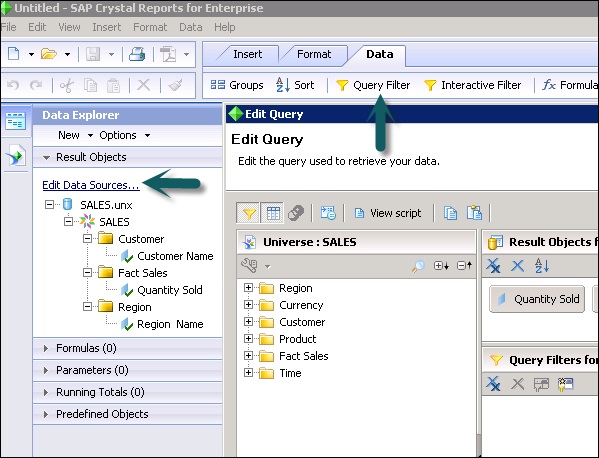
Task: Open the View menu
Action: pyautogui.click(x=69, y=27)
